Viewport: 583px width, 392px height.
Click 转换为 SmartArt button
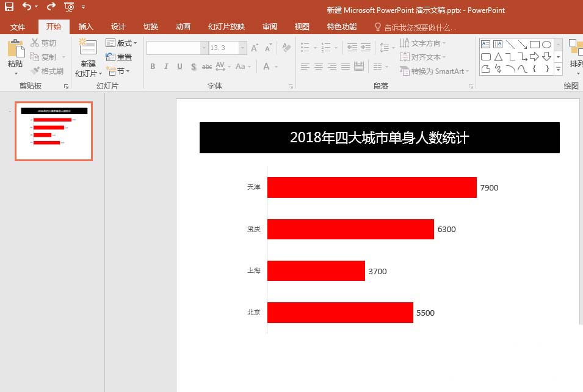[434, 71]
